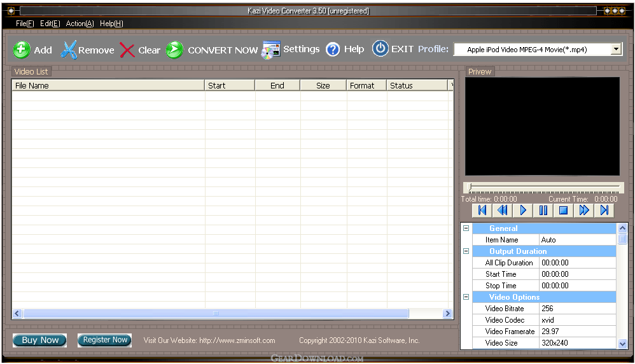Click the properties panel scroll up arrow
Screen dimensions: 635x364
point(622,228)
